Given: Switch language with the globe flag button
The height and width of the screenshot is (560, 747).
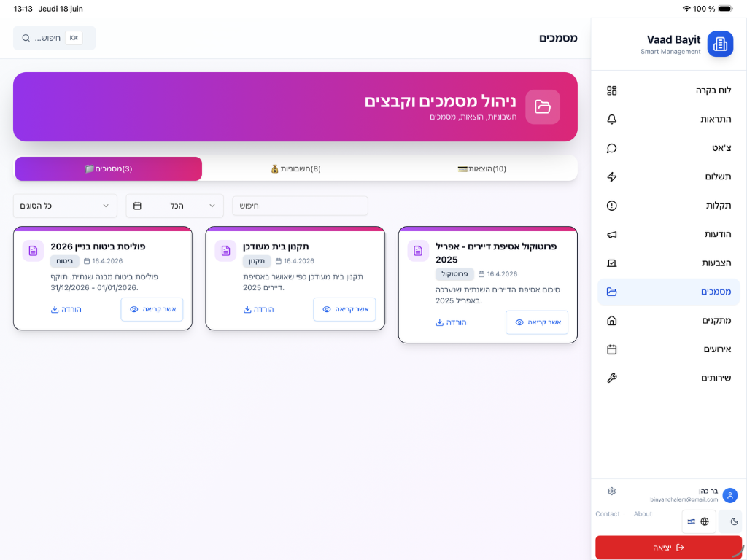Looking at the screenshot, I should 698,521.
